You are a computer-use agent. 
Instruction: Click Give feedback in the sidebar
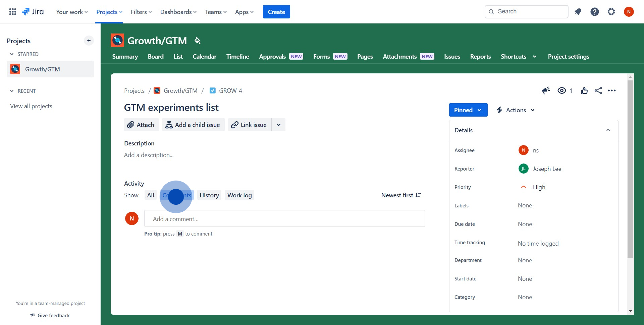[x=50, y=315]
